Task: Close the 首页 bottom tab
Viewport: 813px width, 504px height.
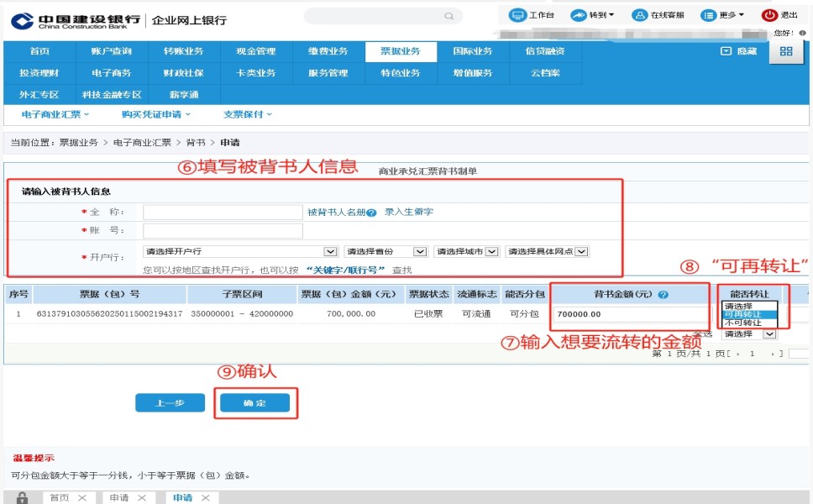Action: coord(82,498)
